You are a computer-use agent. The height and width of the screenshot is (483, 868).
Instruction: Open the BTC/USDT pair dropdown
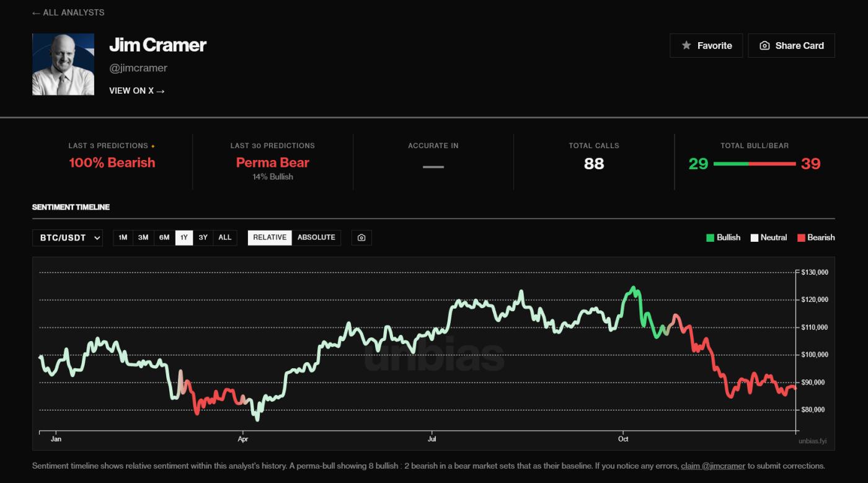(x=68, y=237)
